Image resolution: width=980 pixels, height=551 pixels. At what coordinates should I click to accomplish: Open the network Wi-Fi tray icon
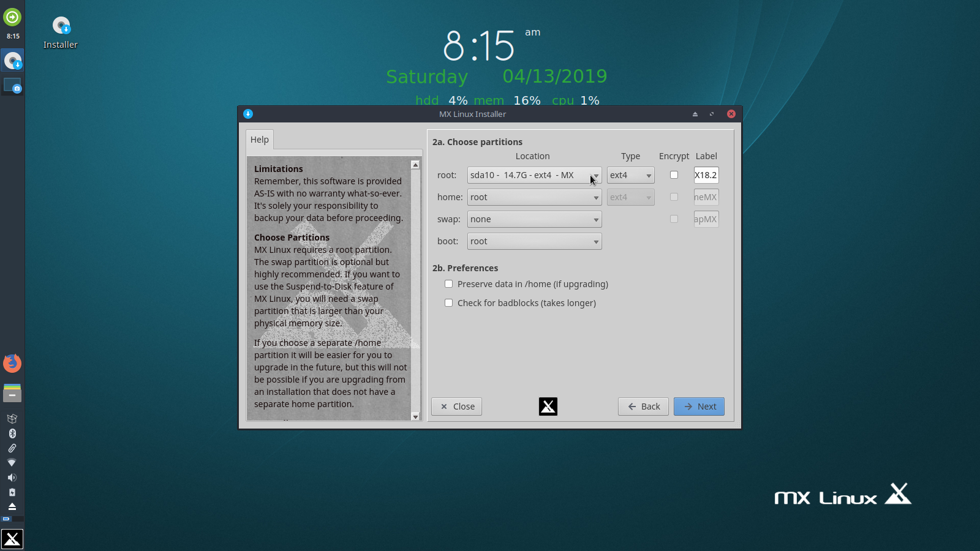click(12, 463)
